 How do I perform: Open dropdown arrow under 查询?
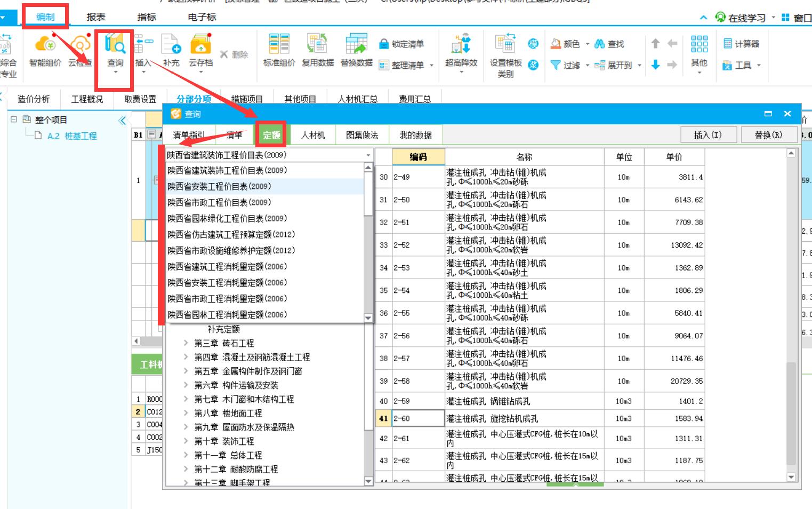click(x=115, y=71)
